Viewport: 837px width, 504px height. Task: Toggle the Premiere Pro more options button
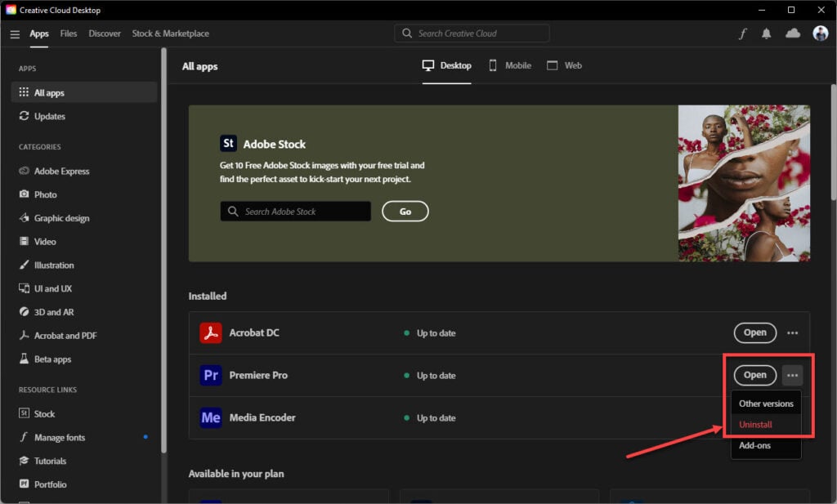pos(792,376)
